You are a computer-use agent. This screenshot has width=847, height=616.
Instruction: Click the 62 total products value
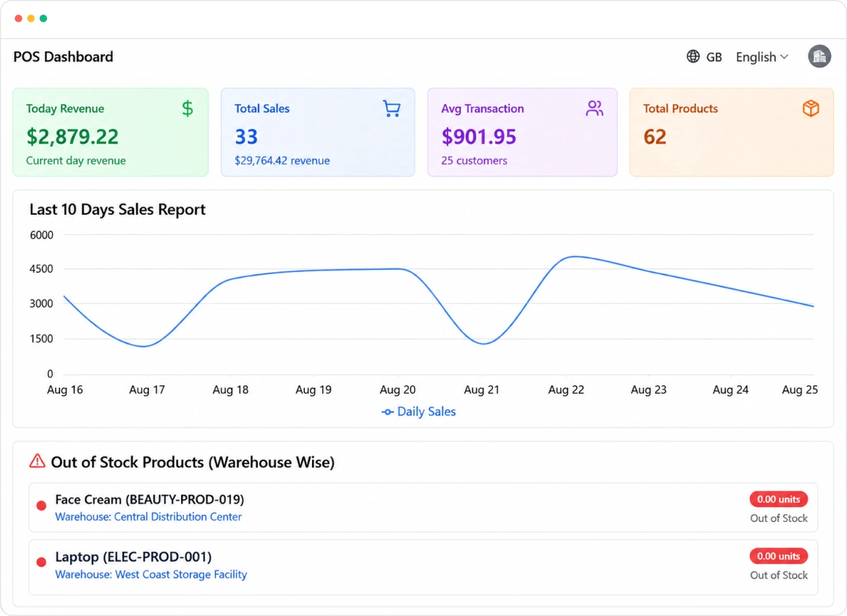point(654,137)
